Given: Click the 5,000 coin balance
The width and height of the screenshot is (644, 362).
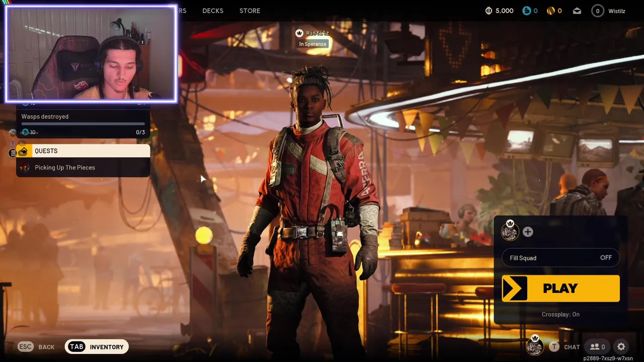Looking at the screenshot, I should 505,11.
